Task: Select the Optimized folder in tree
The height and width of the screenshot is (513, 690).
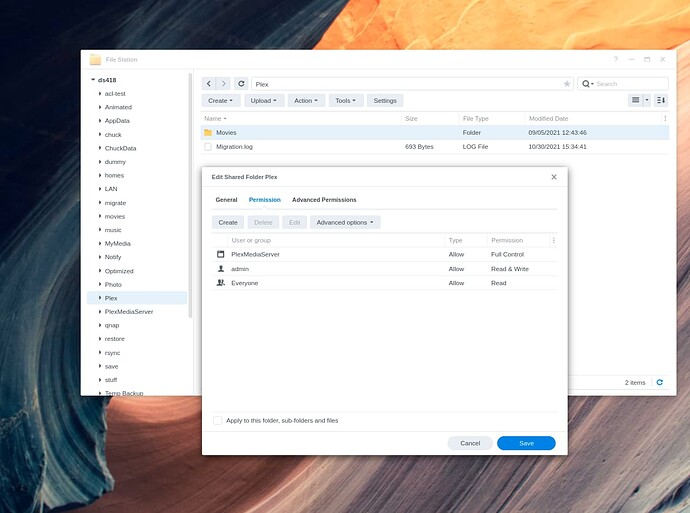Action: pos(119,271)
